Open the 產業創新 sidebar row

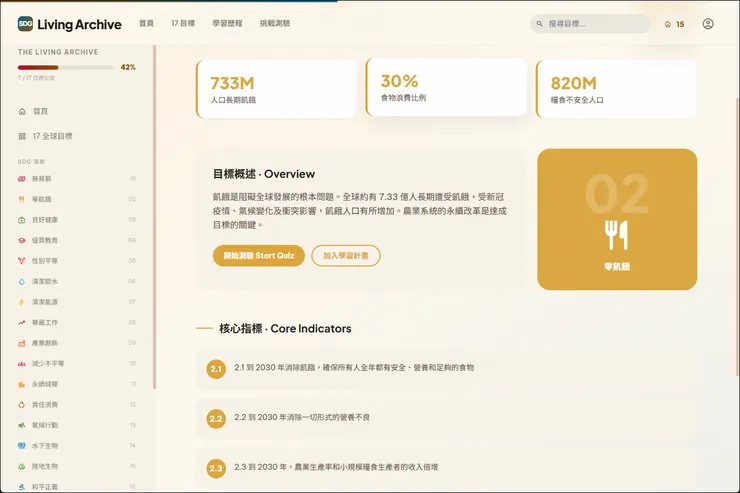click(76, 343)
